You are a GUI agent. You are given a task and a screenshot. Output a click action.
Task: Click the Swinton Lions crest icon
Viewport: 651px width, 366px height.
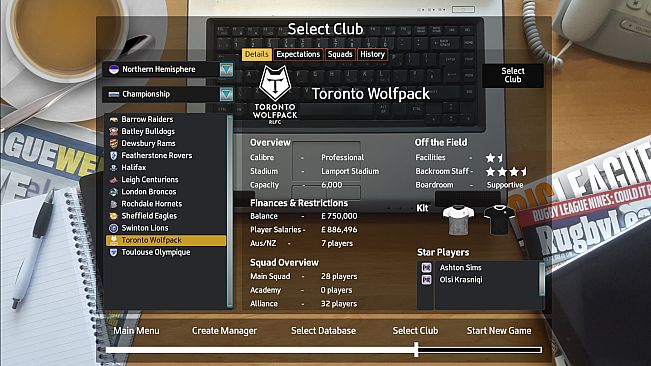click(113, 228)
